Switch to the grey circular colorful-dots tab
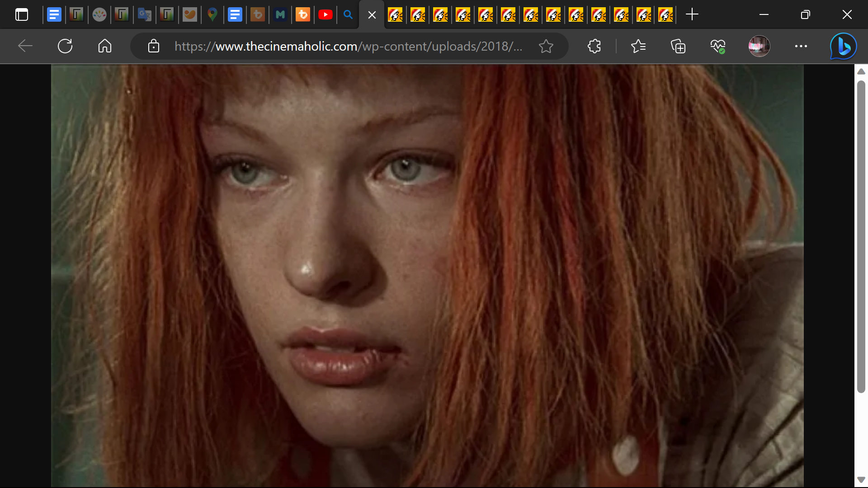This screenshot has height=488, width=868. [x=99, y=15]
